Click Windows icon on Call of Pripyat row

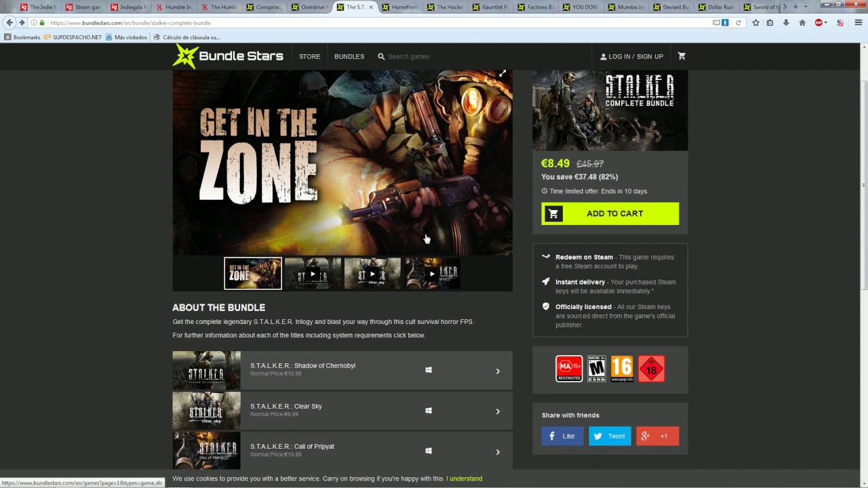click(x=429, y=451)
